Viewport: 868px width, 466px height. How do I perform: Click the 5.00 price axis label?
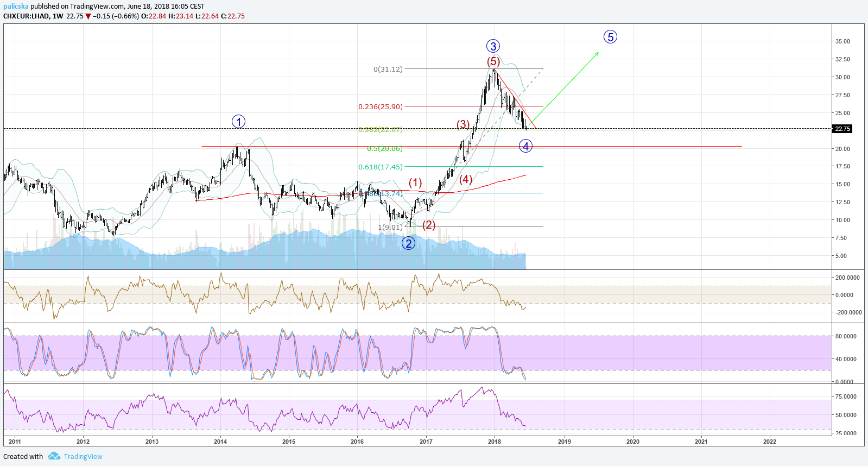click(x=841, y=256)
